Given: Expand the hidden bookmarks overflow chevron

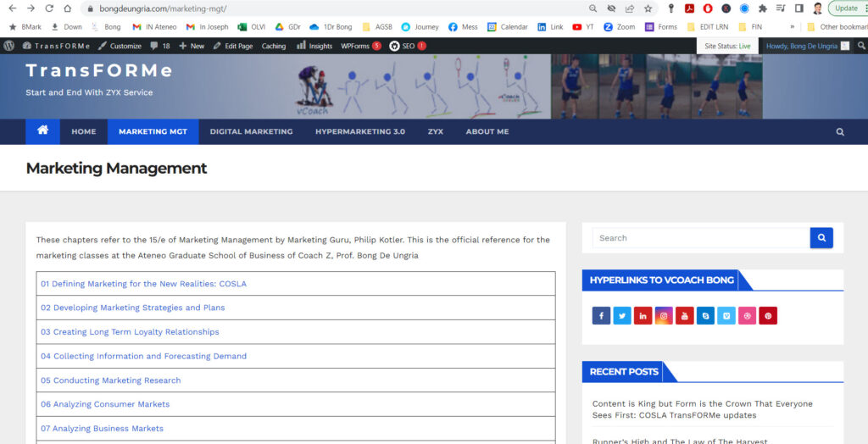Looking at the screenshot, I should pos(792,27).
